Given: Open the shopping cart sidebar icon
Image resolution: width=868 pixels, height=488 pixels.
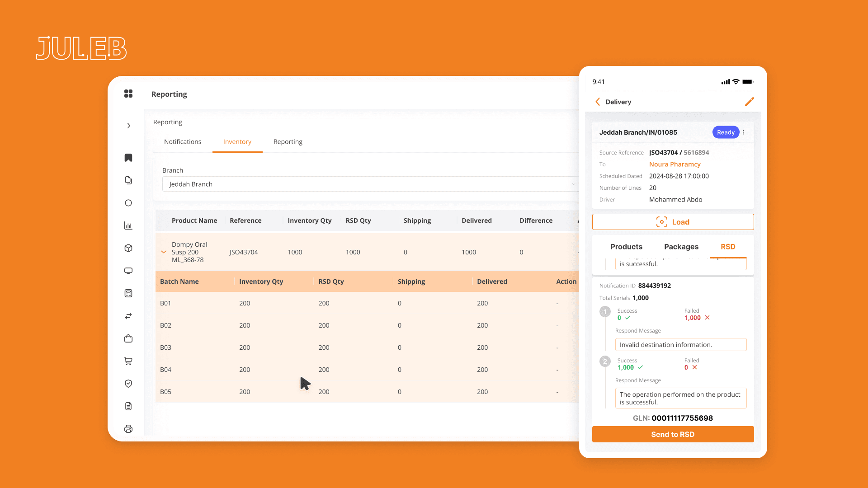Looking at the screenshot, I should (x=128, y=361).
